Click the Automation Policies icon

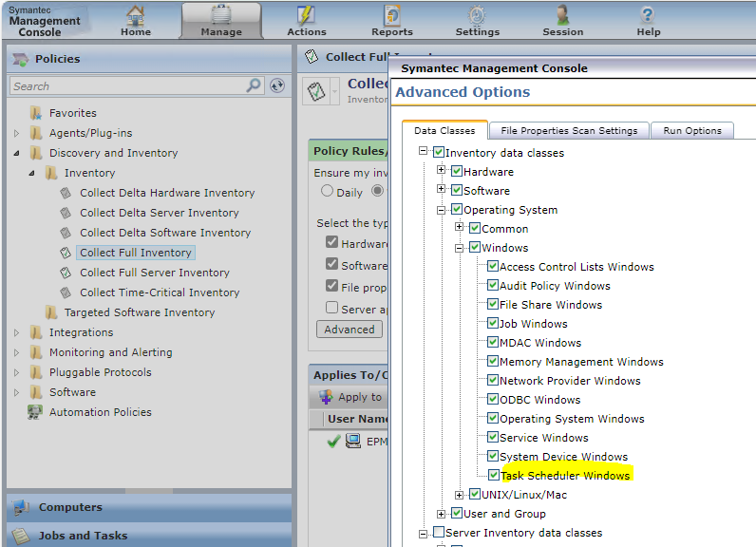point(35,412)
